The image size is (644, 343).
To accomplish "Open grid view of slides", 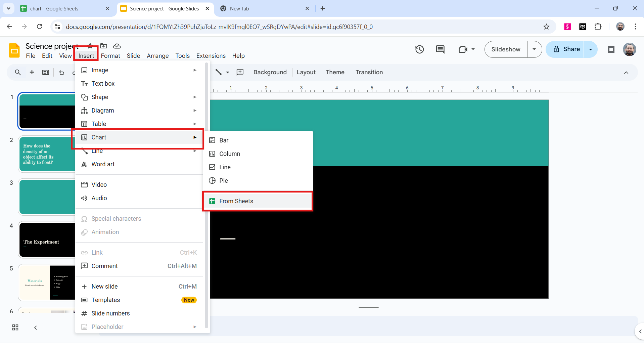I will (15, 327).
